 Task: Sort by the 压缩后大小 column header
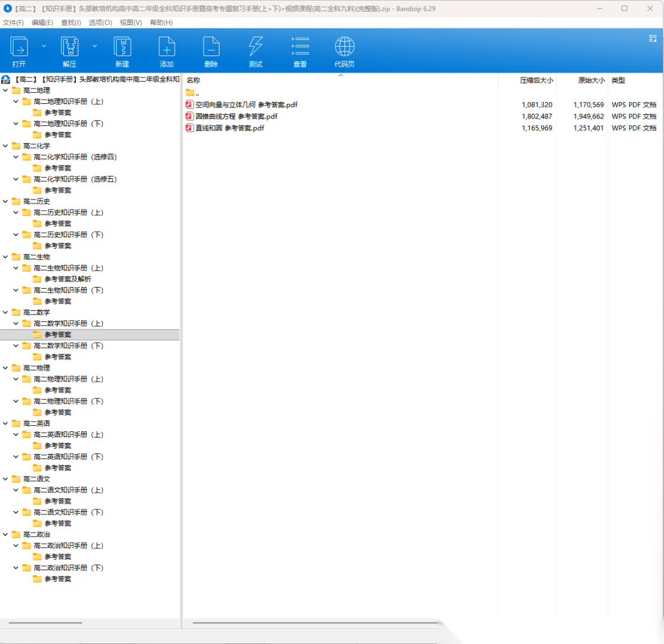point(536,80)
